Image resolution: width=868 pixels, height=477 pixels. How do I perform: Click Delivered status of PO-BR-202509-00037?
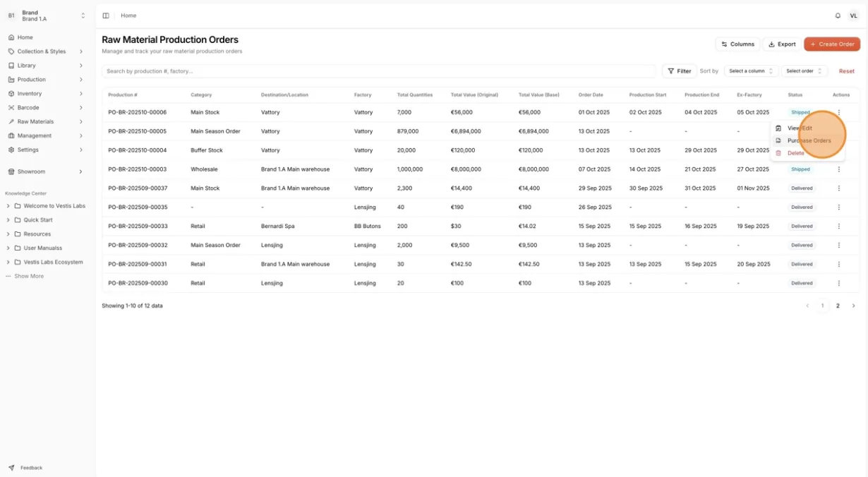(x=802, y=188)
